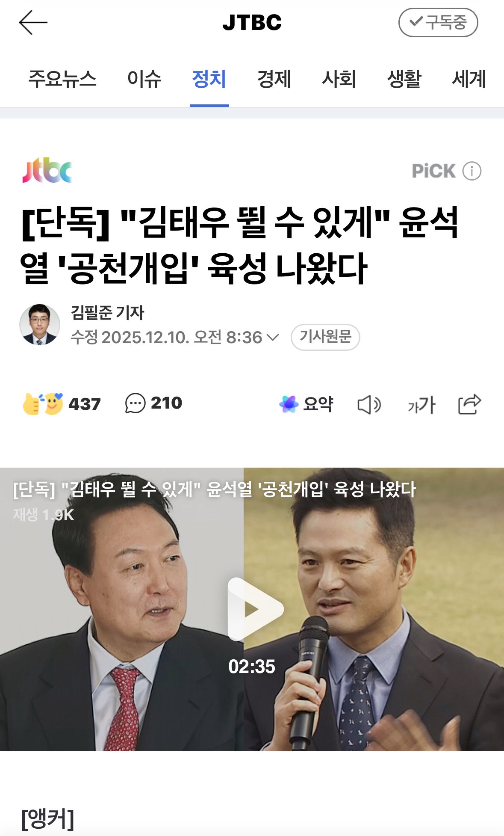Select the 사회 tab
Viewport: 504px width, 836px height.
(339, 79)
